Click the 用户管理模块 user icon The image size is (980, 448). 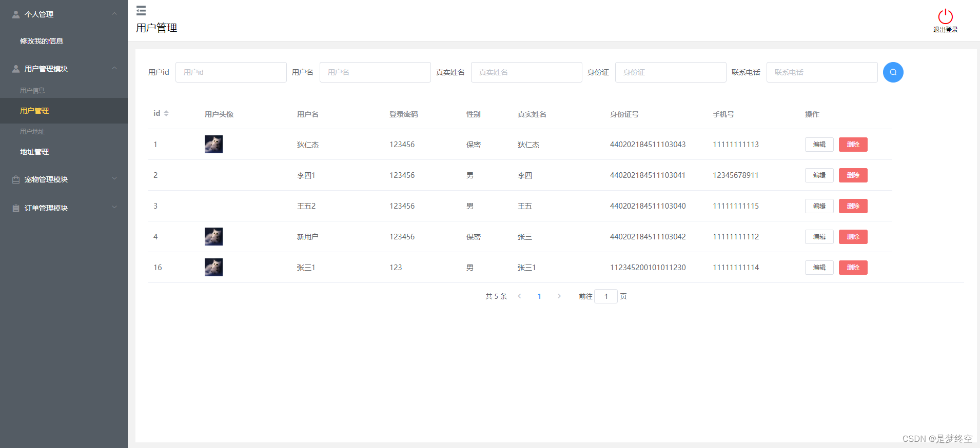[x=16, y=69]
